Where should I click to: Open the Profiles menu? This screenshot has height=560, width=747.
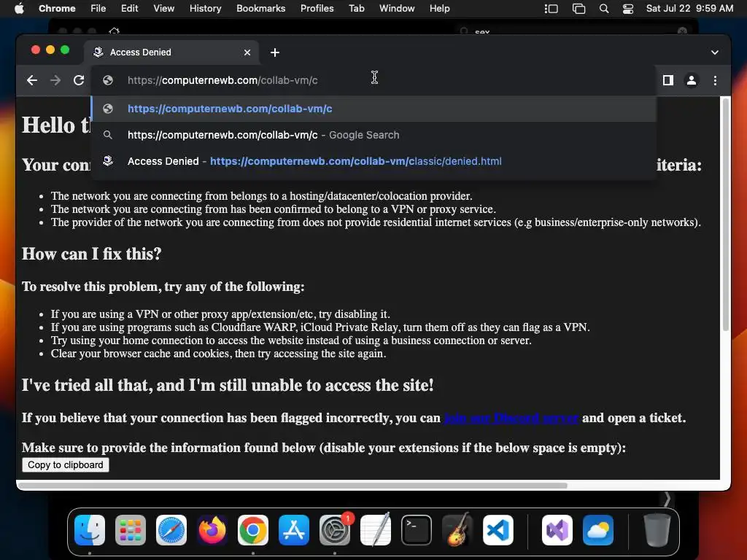pyautogui.click(x=317, y=9)
